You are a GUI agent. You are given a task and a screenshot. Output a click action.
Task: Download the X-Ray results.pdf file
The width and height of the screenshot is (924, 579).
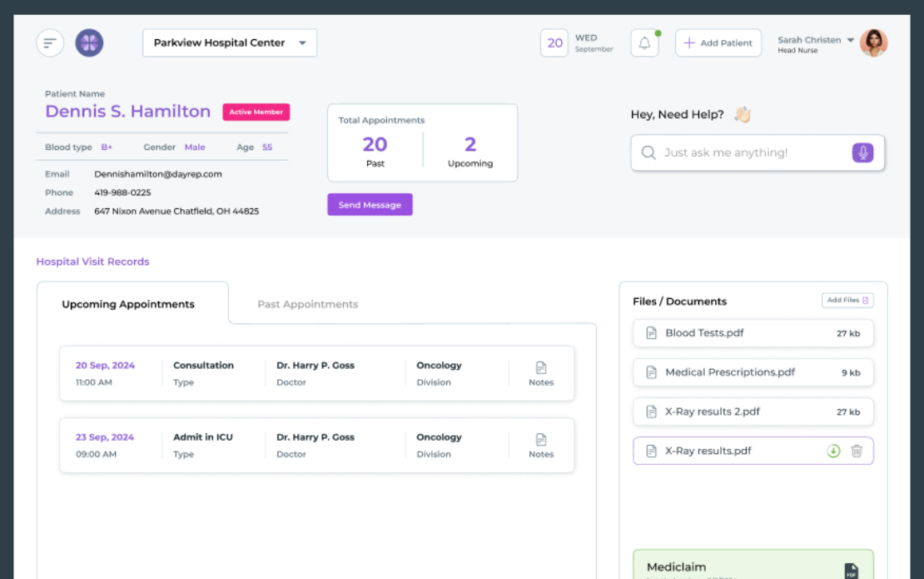[x=833, y=451]
